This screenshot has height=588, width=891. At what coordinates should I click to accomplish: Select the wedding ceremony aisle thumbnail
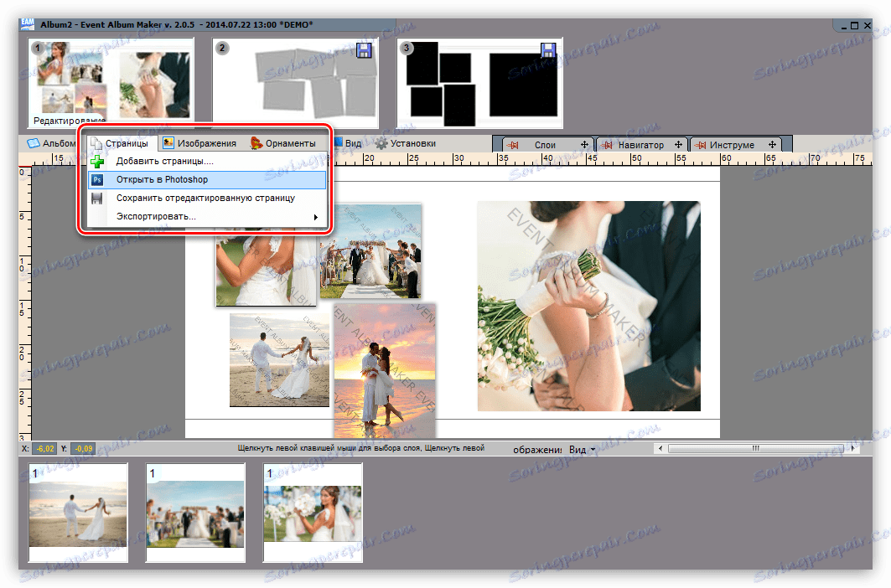[195, 513]
